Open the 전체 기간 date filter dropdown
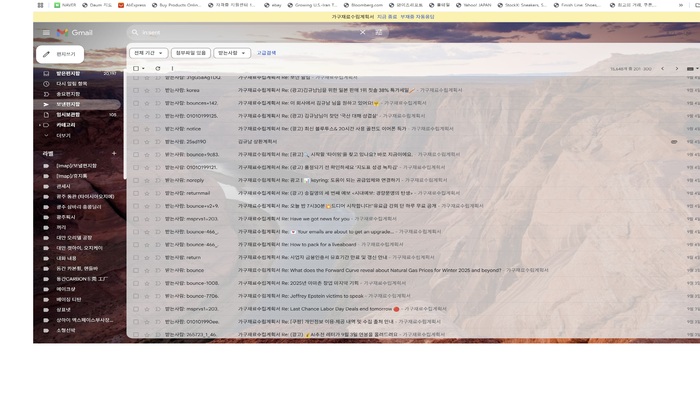The width and height of the screenshot is (700, 420). 147,53
